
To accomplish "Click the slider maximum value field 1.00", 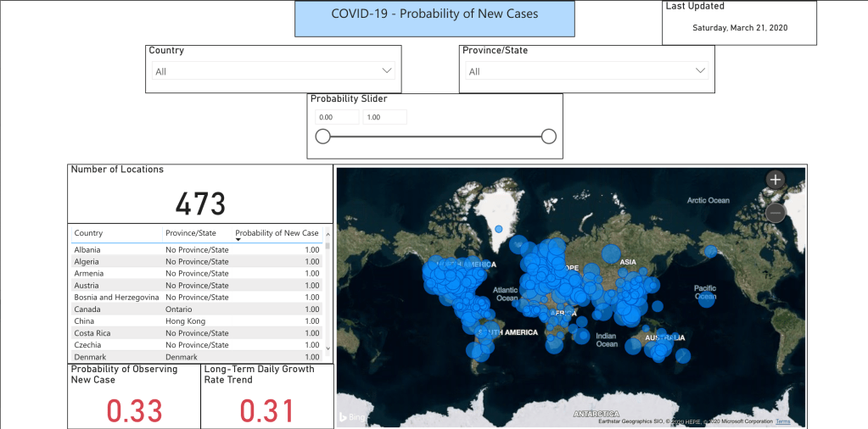I will (384, 117).
